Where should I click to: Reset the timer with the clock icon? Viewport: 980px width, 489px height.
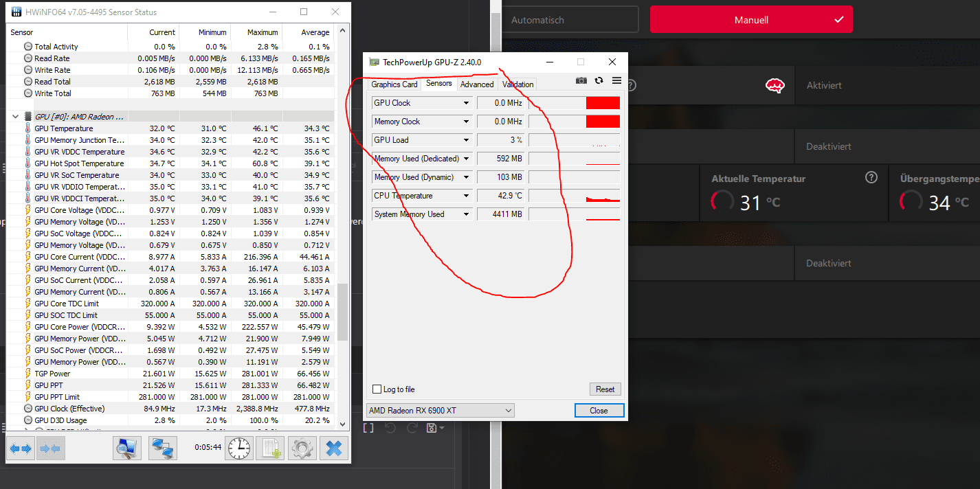point(239,448)
